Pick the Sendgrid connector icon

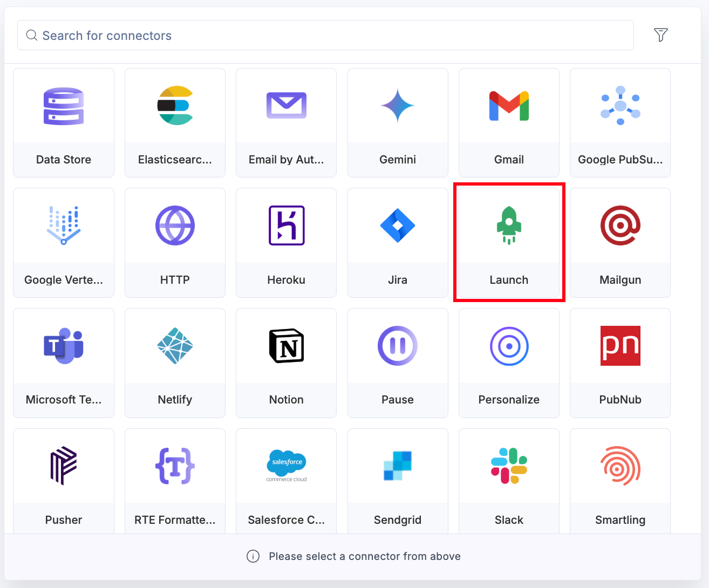click(x=398, y=466)
